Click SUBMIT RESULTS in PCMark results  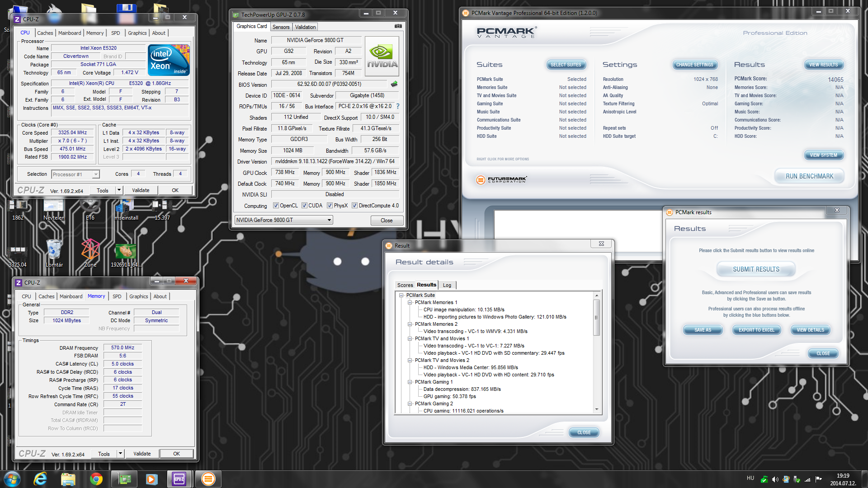tap(756, 269)
